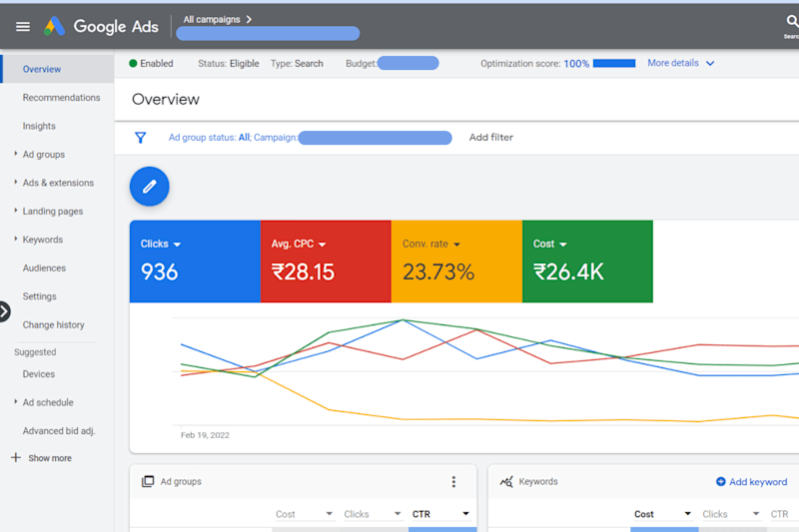This screenshot has width=799, height=532.
Task: Click Ad group status: All filter
Action: [210, 138]
